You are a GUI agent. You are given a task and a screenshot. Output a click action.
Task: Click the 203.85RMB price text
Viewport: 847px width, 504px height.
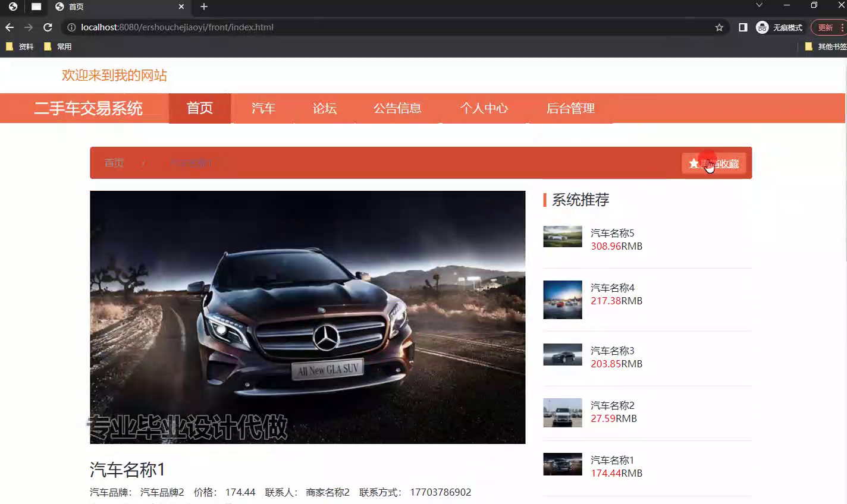617,364
